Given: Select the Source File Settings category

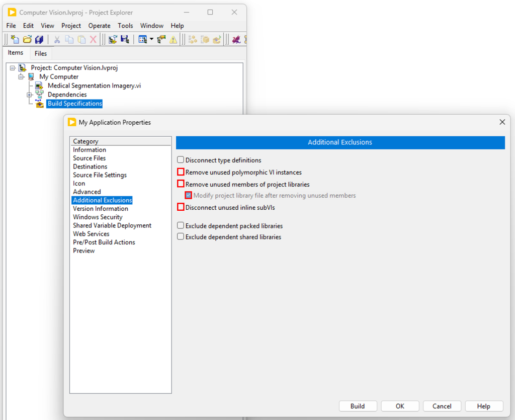Looking at the screenshot, I should [100, 175].
